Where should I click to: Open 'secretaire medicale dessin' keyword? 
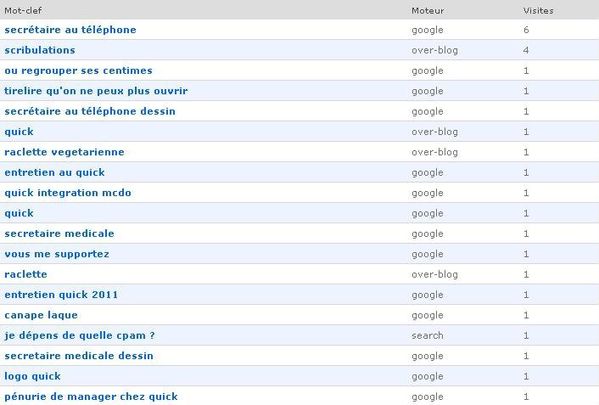(79, 356)
